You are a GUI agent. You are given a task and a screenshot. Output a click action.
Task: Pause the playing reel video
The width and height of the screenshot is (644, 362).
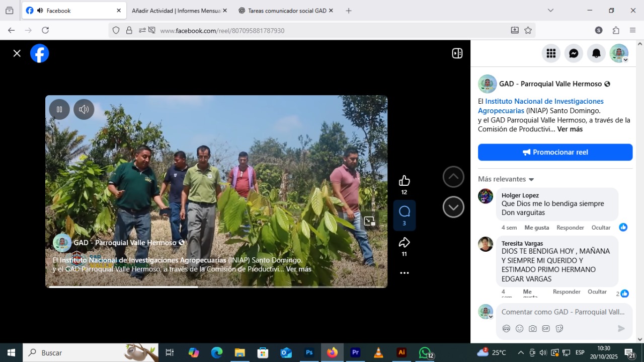coord(59,109)
